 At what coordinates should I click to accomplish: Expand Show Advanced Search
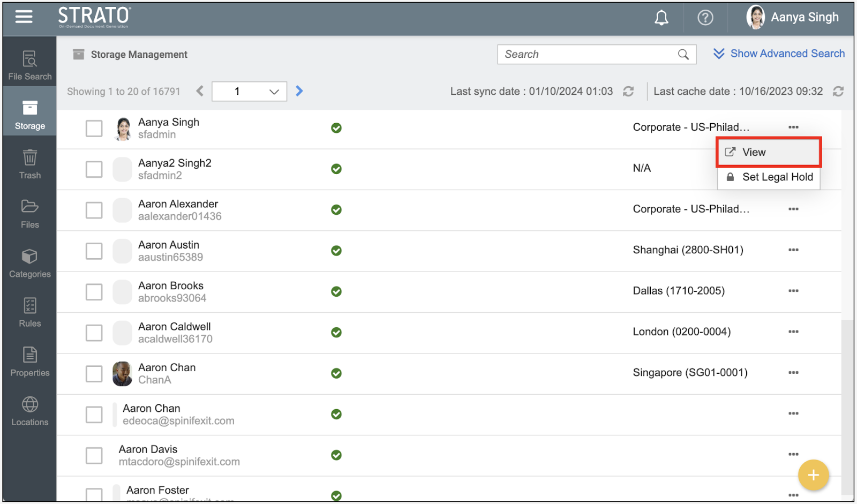[779, 54]
